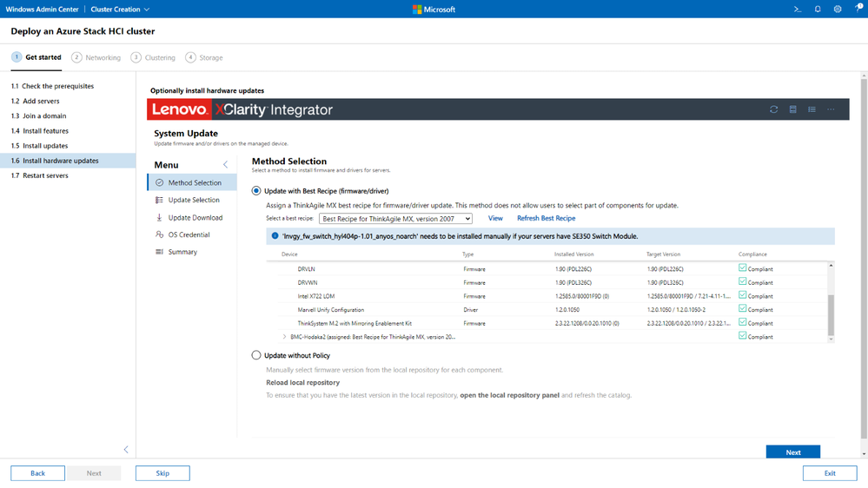Open step 1.3 Join a domain
The image size is (868, 488).
[x=68, y=115]
